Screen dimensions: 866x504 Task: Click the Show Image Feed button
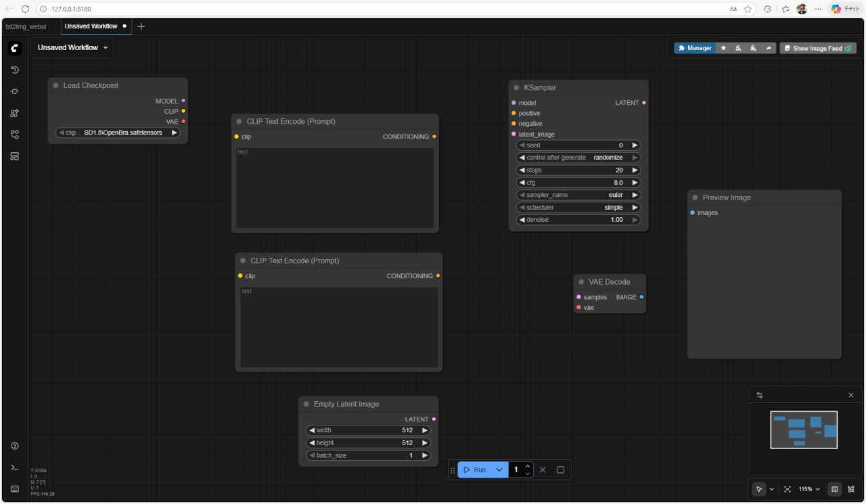tap(817, 48)
